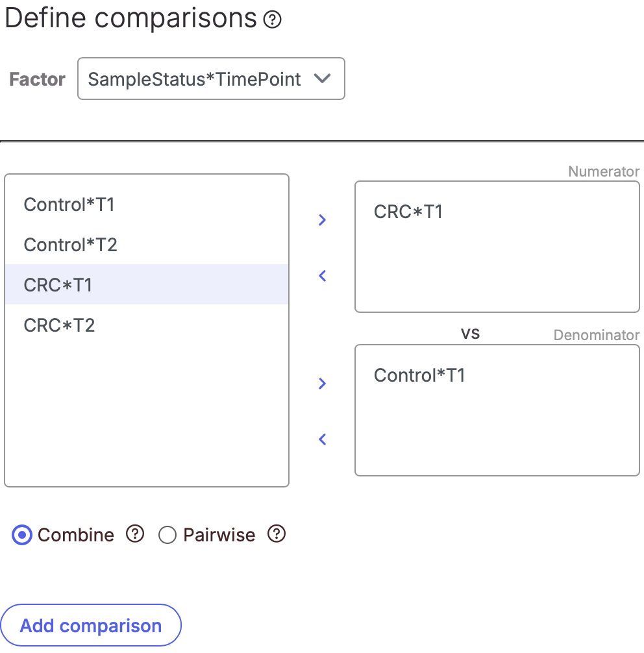Open the Factor dropdown SampleStatus*TimePoint
This screenshot has height=653, width=644.
tap(211, 79)
